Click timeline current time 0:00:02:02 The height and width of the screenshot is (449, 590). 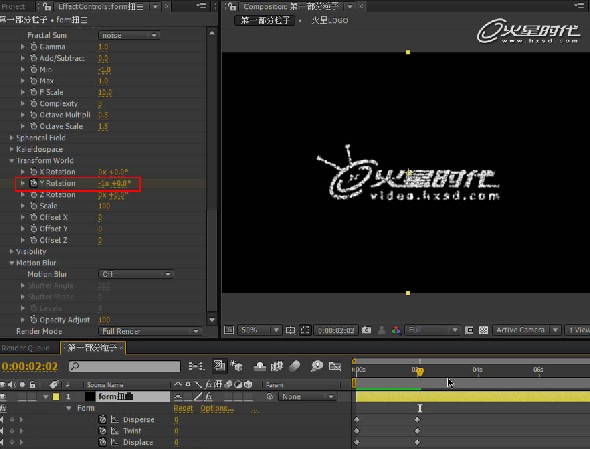[30, 366]
